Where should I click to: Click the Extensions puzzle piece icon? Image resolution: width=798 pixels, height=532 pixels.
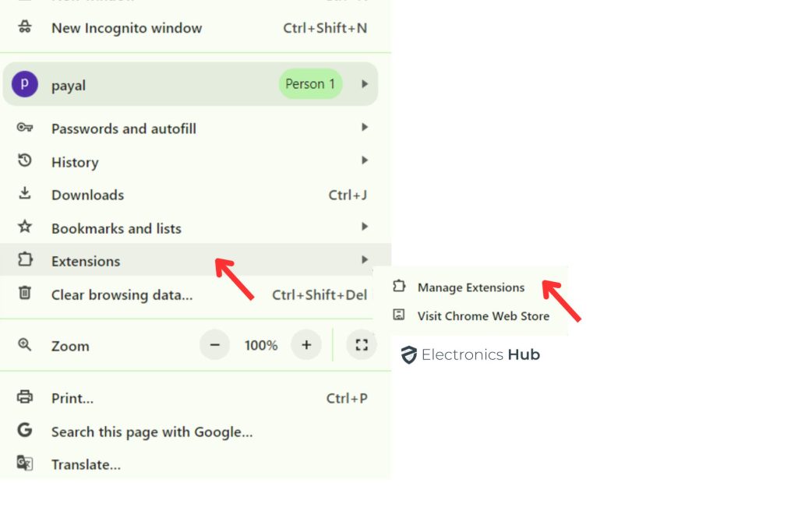(x=25, y=260)
